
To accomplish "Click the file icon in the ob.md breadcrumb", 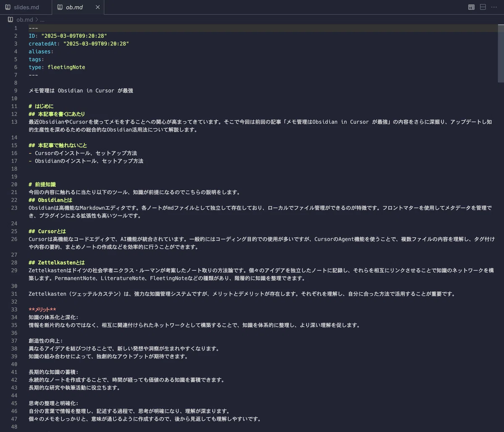I will (10, 19).
